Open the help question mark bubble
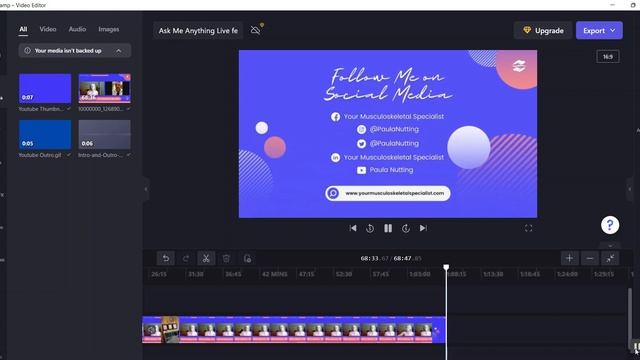This screenshot has width=640, height=360. click(x=610, y=225)
